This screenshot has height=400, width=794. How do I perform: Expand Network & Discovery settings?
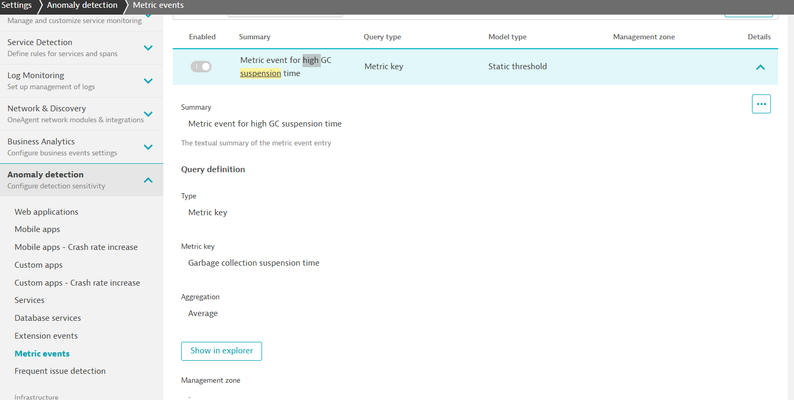148,114
